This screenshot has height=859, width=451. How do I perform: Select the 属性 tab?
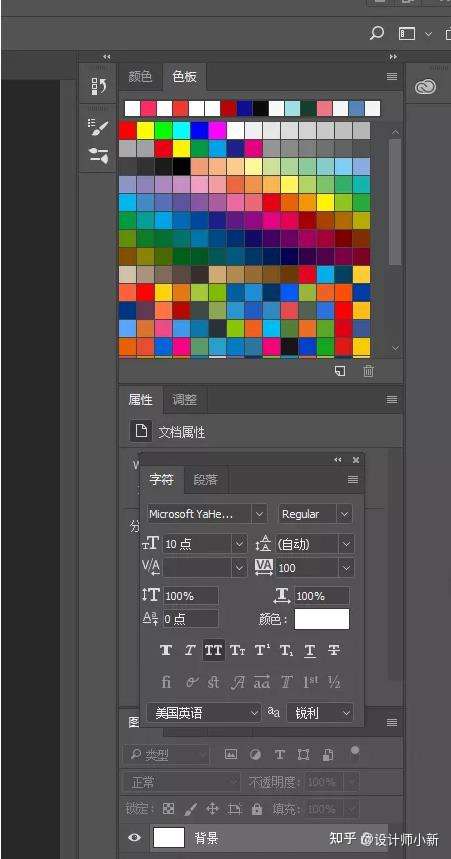pyautogui.click(x=140, y=400)
